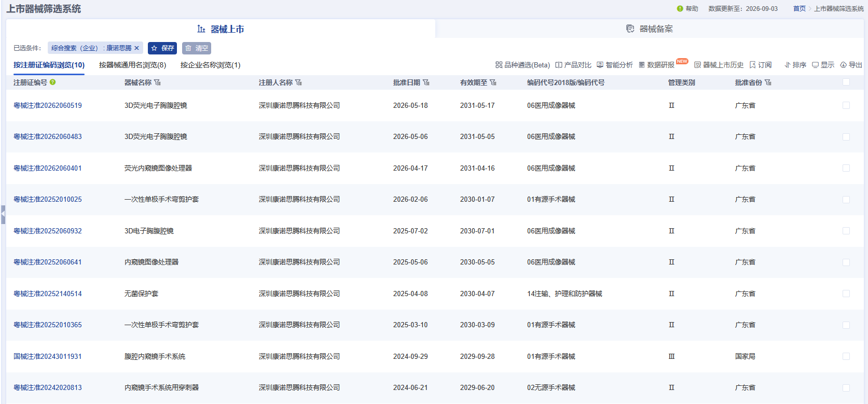
Task: Open filter for 注册人名称 column
Action: click(299, 82)
